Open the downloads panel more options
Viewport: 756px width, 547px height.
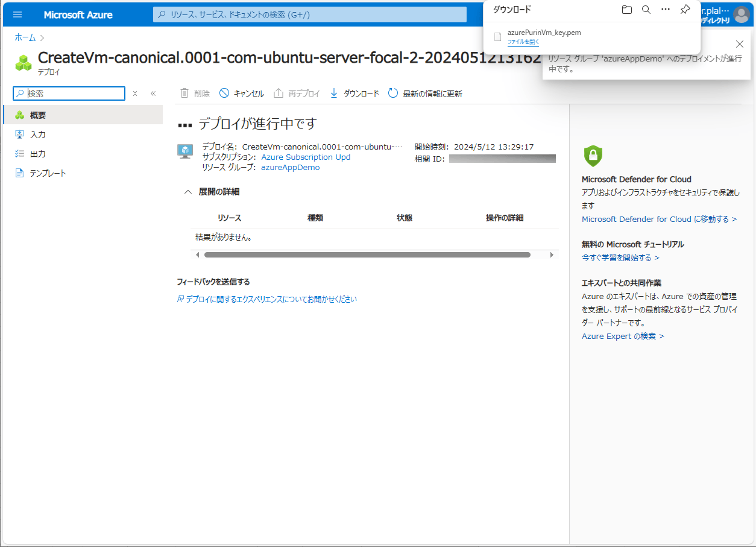click(666, 10)
